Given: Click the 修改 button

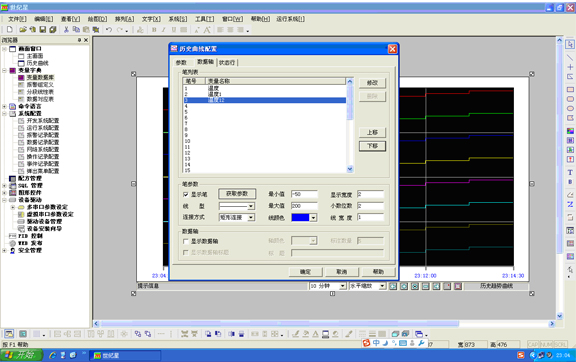Looking at the screenshot, I should (372, 83).
